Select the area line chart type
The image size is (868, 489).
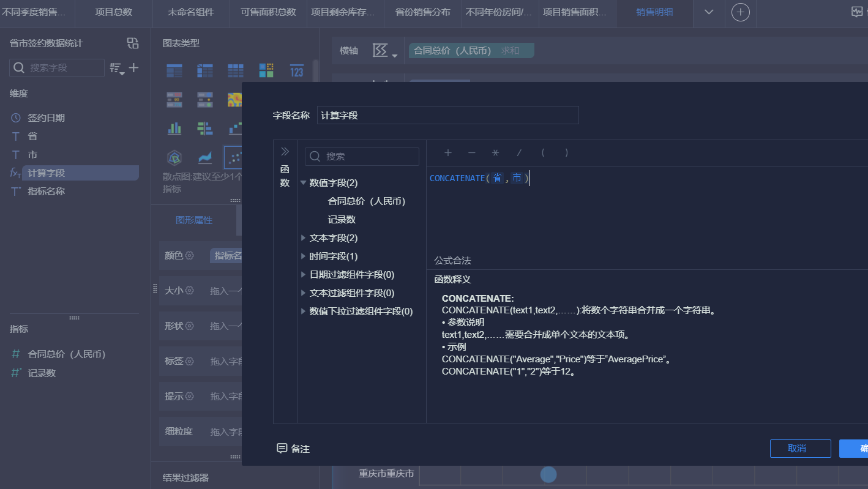pyautogui.click(x=205, y=157)
